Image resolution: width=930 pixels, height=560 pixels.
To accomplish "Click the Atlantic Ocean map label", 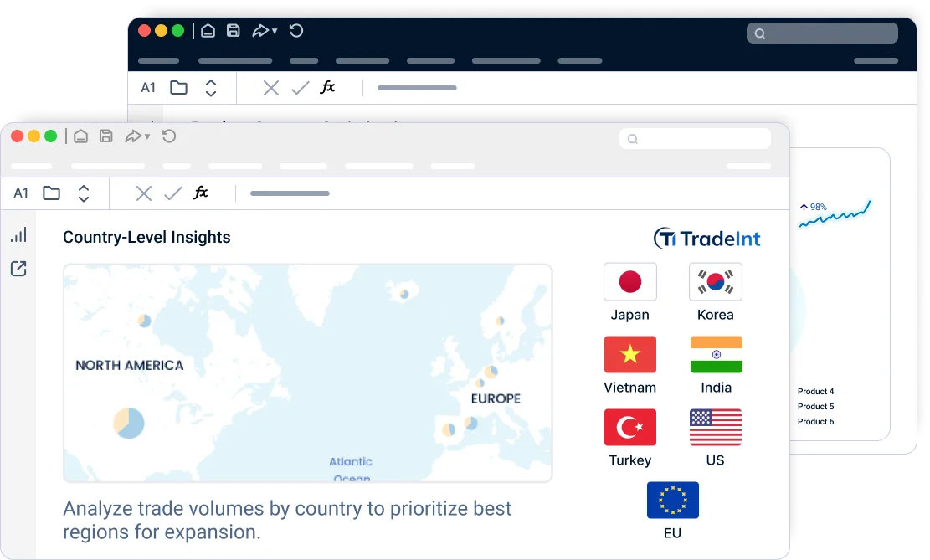I will [351, 469].
